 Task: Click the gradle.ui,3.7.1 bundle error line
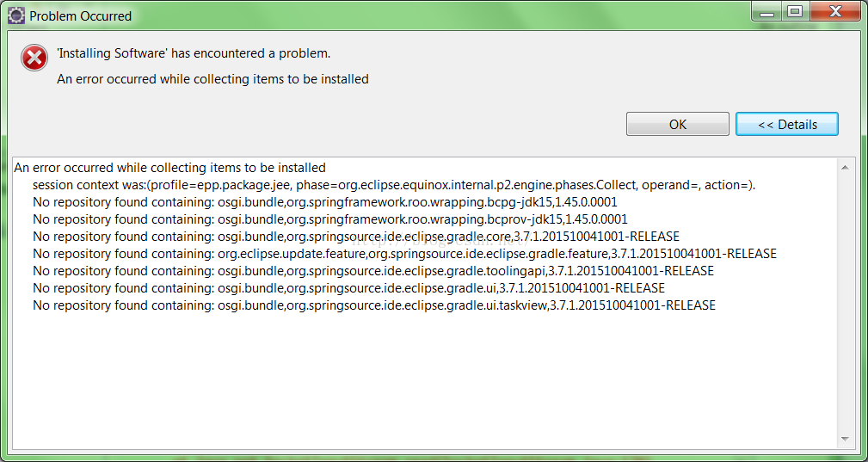pos(348,288)
